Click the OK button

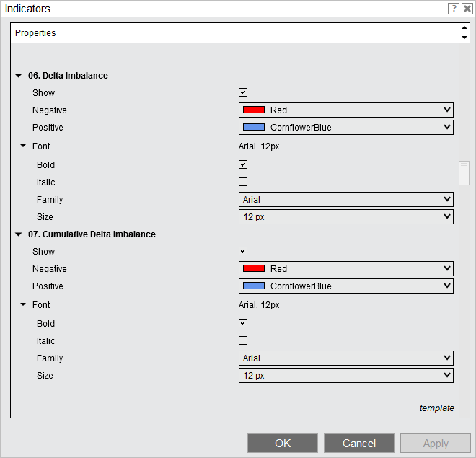[283, 444]
